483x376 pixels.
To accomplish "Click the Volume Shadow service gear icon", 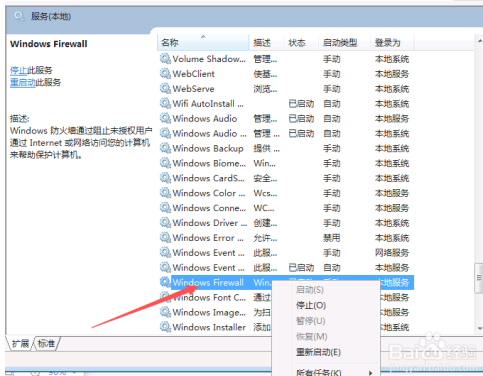I will (x=165, y=59).
